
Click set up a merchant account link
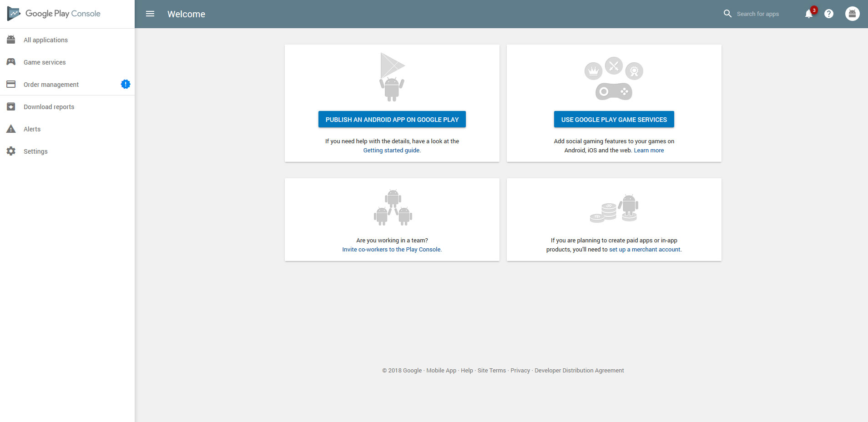645,250
